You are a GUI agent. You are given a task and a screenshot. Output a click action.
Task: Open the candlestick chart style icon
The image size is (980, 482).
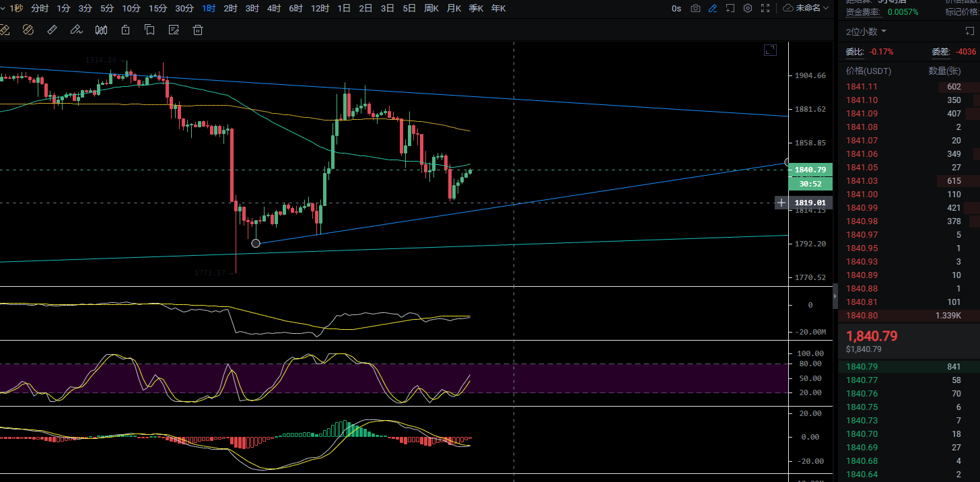tap(101, 30)
